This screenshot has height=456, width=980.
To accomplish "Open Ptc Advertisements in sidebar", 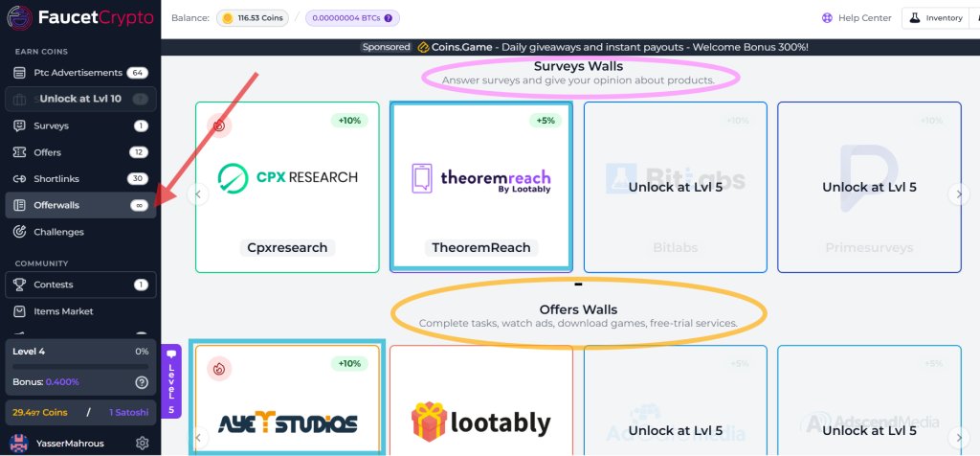I will (x=80, y=73).
